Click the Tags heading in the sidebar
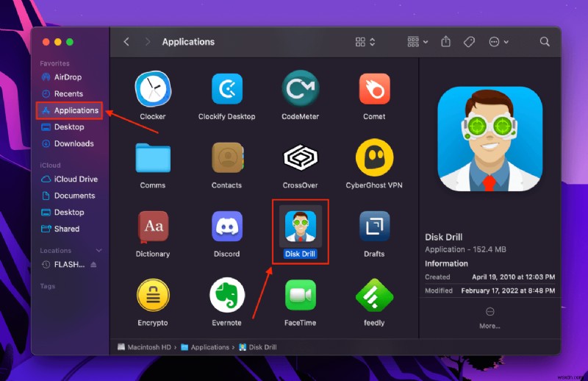 click(48, 286)
